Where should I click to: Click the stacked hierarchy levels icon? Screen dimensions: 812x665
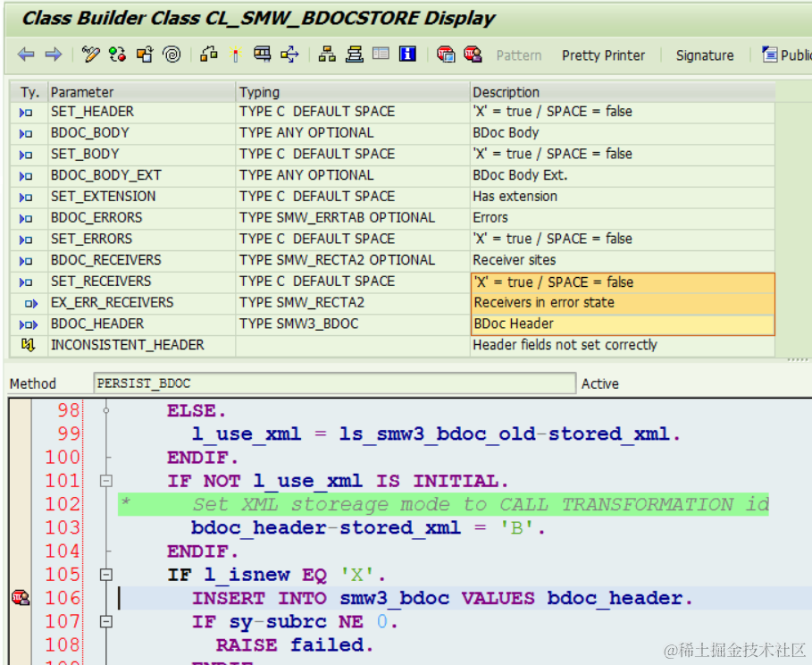(x=355, y=54)
